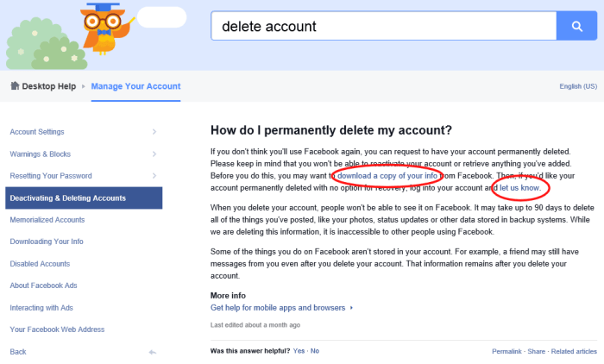Mark answer not helpful with No
Viewport: 604px width, 364px height.
[315, 351]
